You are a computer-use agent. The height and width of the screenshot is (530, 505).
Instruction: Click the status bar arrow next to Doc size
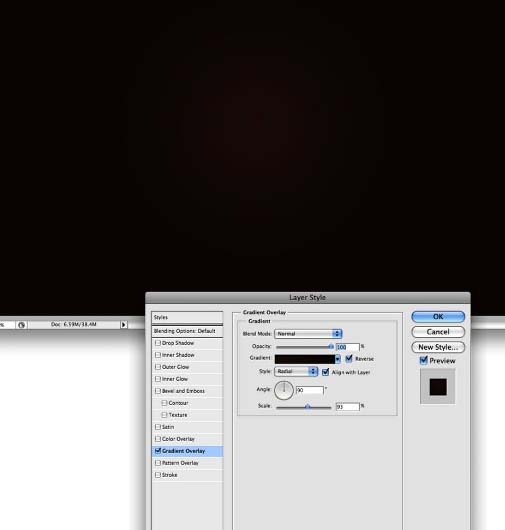click(x=124, y=324)
